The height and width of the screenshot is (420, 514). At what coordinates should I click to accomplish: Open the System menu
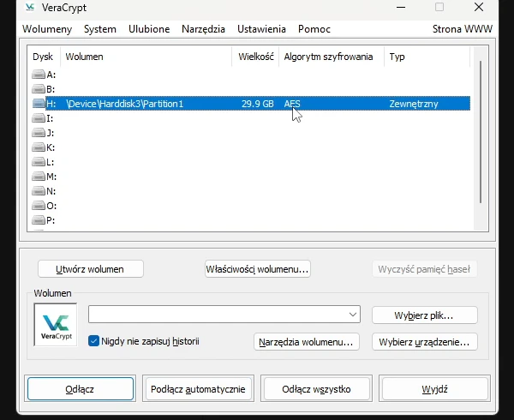pos(100,29)
